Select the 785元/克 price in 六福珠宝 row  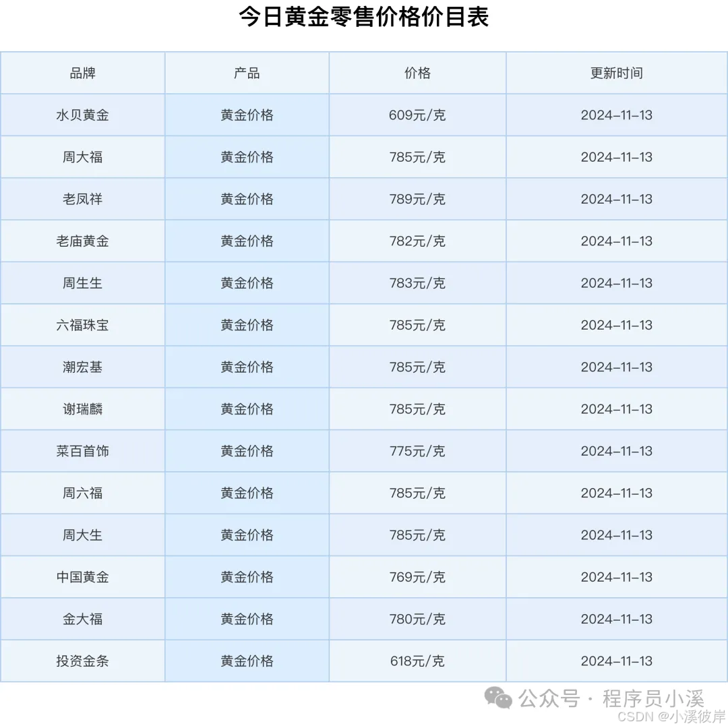(x=417, y=325)
